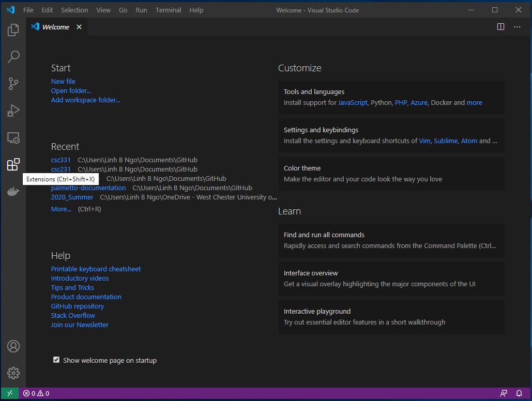This screenshot has height=401, width=532.
Task: Click Add workspace folder... link
Action: 85,100
